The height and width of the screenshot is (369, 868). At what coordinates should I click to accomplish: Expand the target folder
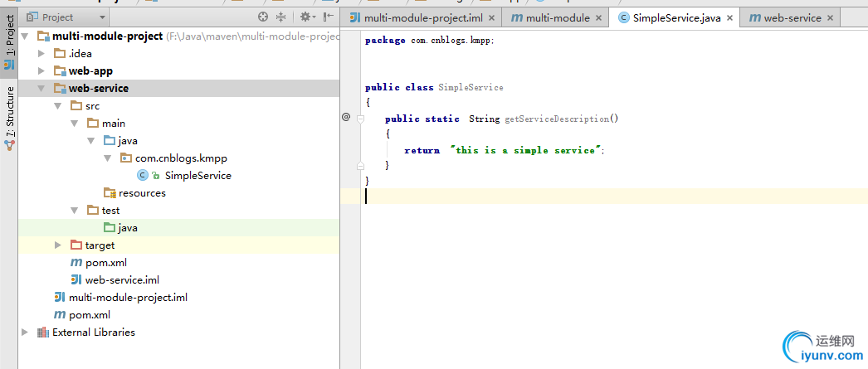(57, 245)
